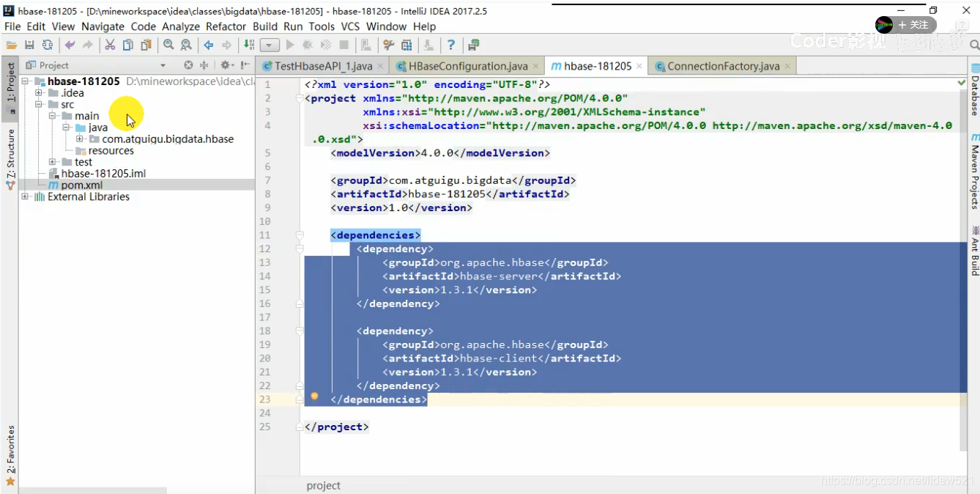Viewport: 980px width, 494px height.
Task: Click the Save All disk icon
Action: (x=30, y=45)
